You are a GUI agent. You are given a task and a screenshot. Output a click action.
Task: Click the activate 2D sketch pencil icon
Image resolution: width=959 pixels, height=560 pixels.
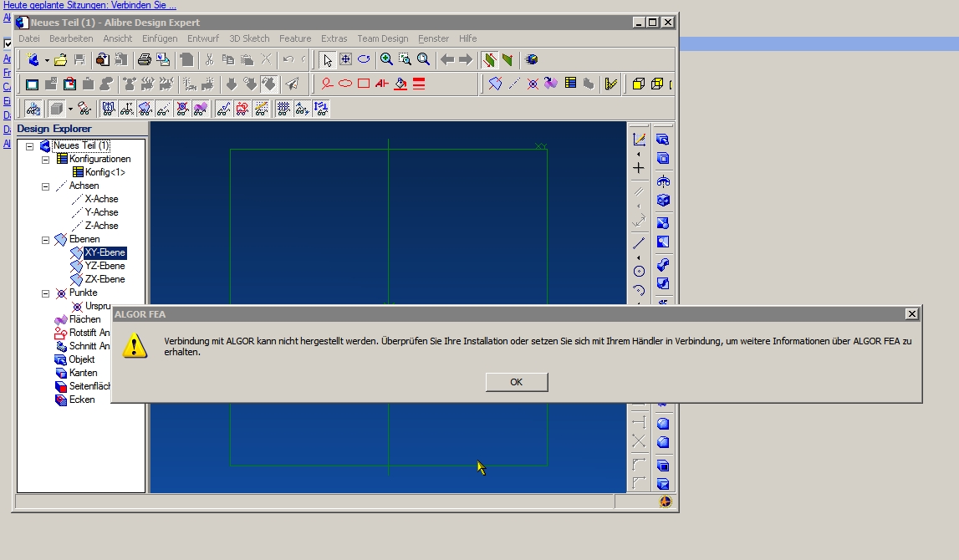[x=639, y=140]
